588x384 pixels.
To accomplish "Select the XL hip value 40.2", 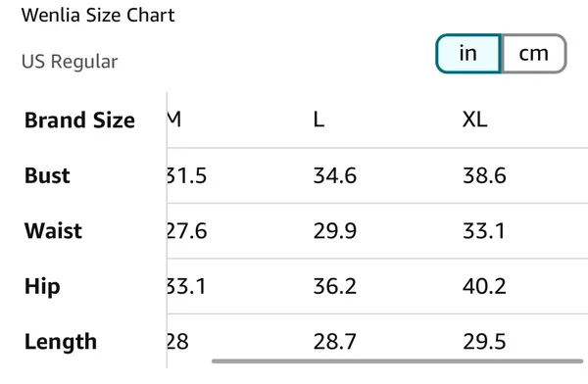I will [x=484, y=286].
